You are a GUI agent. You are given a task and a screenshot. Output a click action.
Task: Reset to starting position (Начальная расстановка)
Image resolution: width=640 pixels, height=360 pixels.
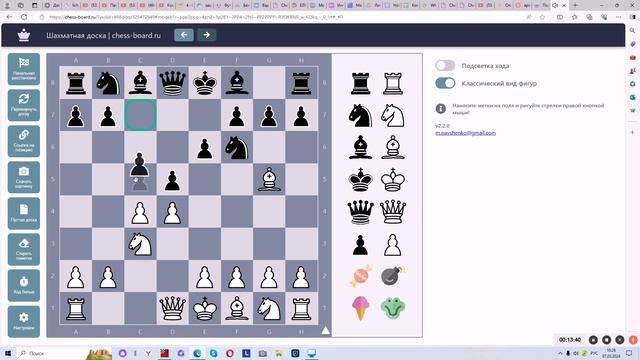tap(24, 69)
